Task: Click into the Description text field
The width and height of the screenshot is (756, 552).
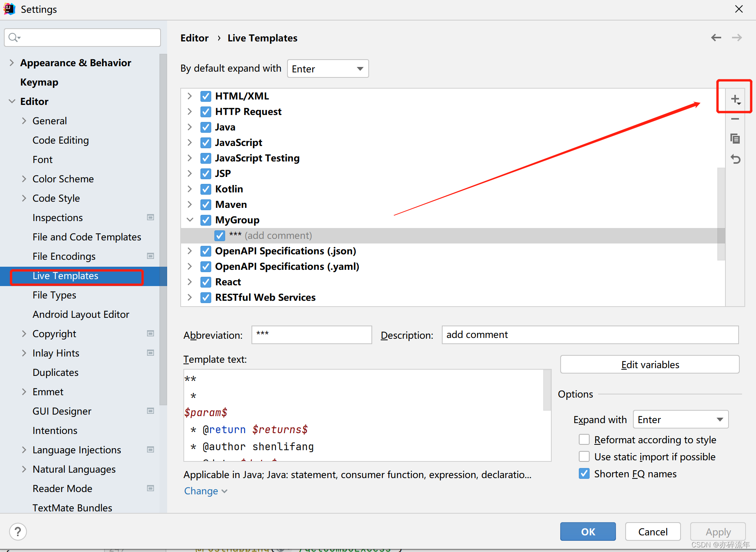Action: pos(590,335)
